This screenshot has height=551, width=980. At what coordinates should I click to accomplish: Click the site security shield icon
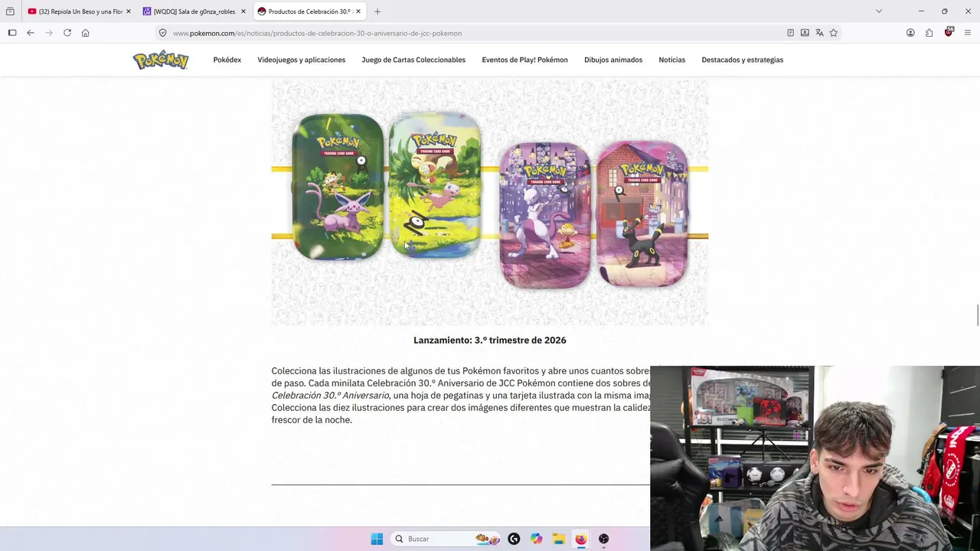click(x=162, y=33)
